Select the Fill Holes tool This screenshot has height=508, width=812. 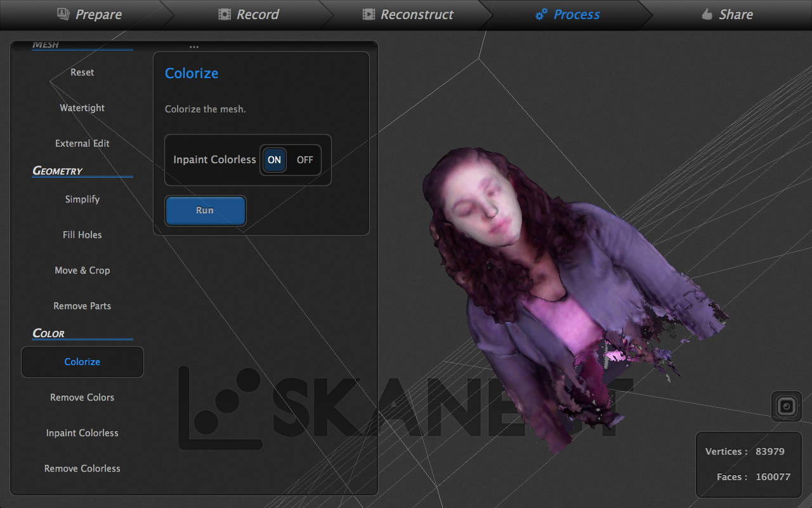[x=82, y=234]
